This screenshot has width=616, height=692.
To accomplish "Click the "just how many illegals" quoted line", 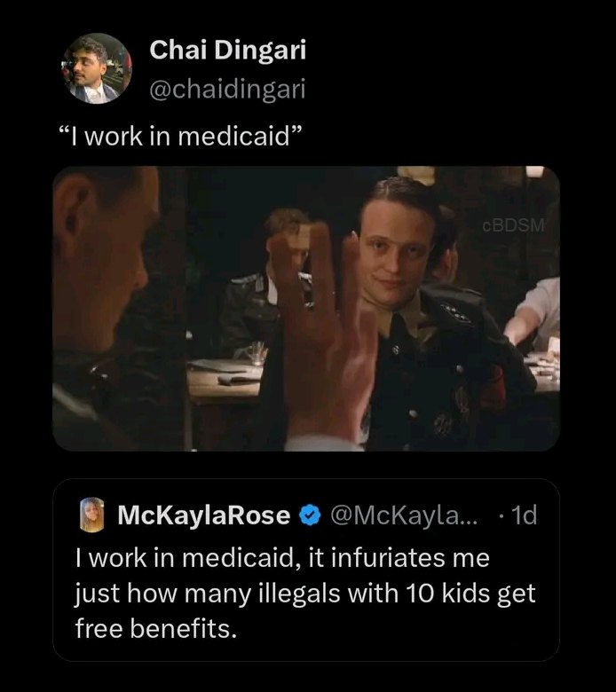I will pyautogui.click(x=305, y=593).
